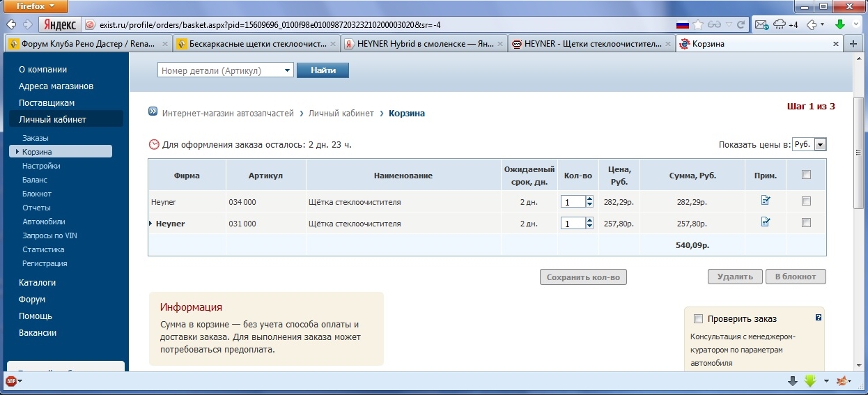
Task: Edit the note for article 031 000
Action: pos(766,223)
